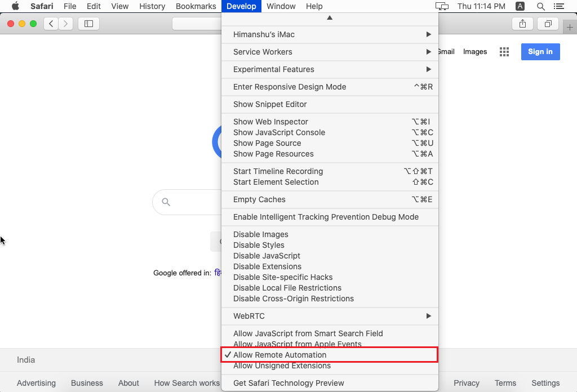Click the screen mirroring menu bar icon
This screenshot has width=577, height=392.
442,6
